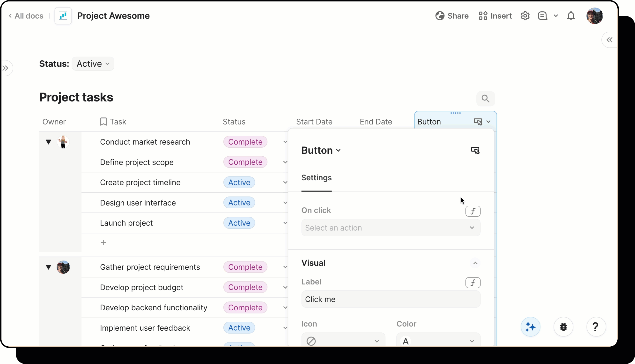This screenshot has width=635, height=364.
Task: Open the comments icon in the top bar
Action: (x=542, y=16)
